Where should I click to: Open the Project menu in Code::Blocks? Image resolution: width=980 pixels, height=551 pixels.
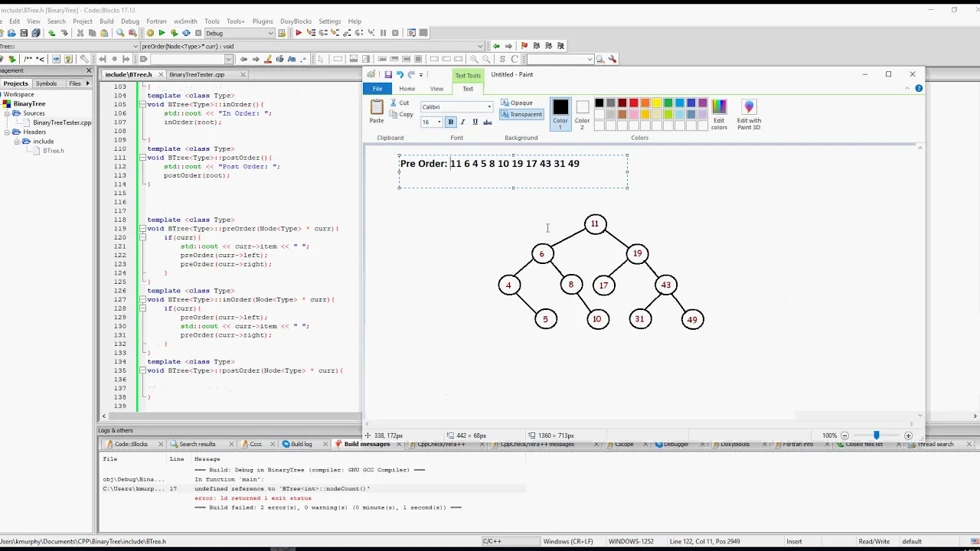coord(83,21)
